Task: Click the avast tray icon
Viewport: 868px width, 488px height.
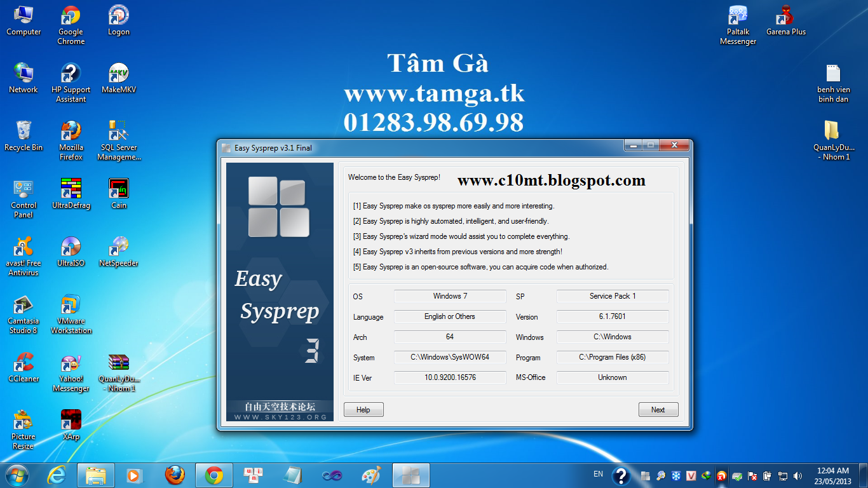Action: click(721, 476)
